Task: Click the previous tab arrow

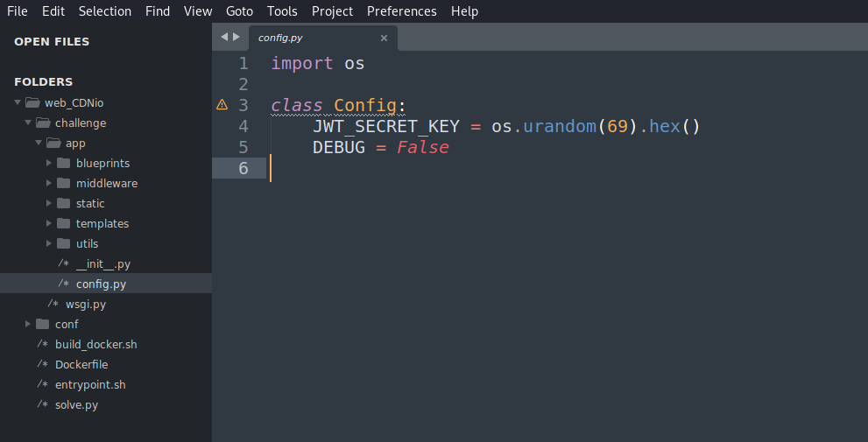Action: coord(224,37)
